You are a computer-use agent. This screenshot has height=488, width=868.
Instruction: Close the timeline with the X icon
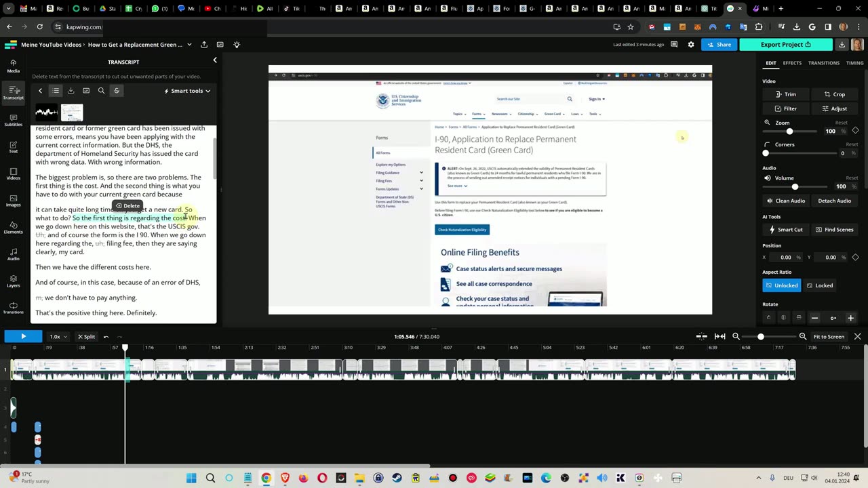tap(857, 337)
